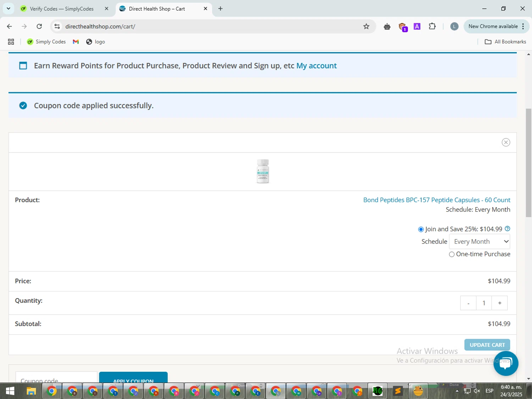532x399 pixels.
Task: Click the page vertical scrollbar thumb
Action: click(528, 163)
